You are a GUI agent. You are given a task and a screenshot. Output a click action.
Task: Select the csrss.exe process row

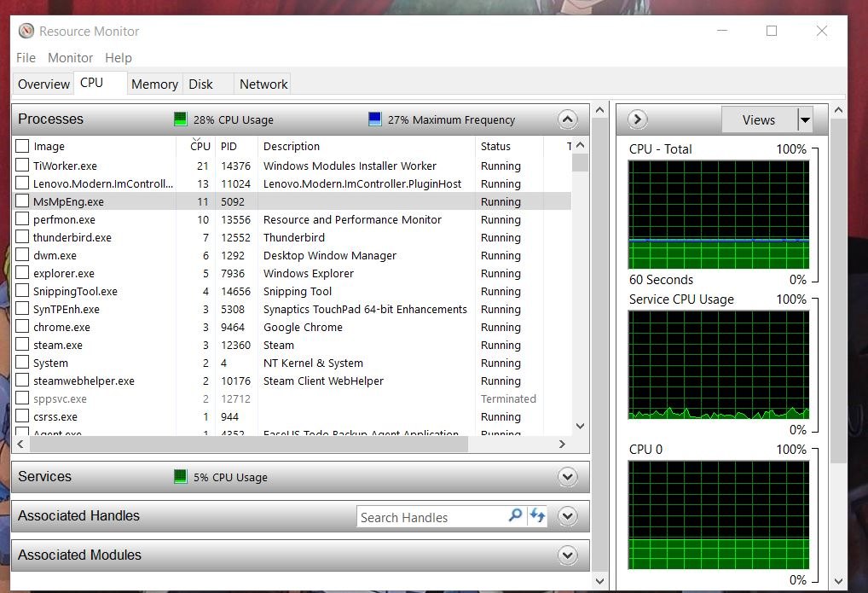[292, 416]
